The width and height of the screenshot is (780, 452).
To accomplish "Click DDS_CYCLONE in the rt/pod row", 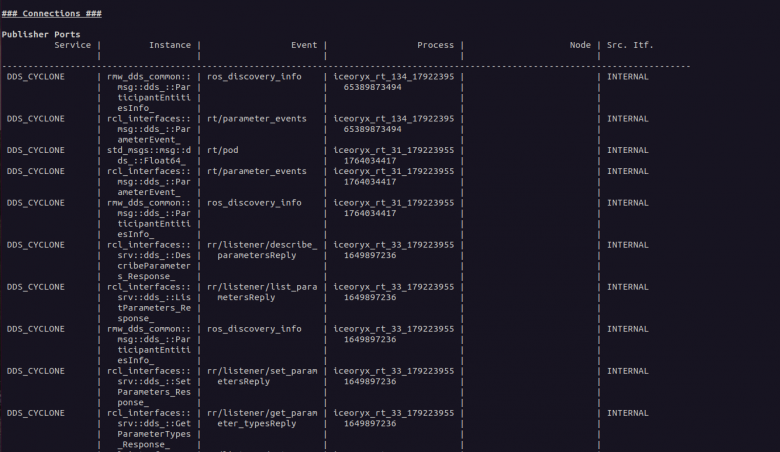I will click(36, 150).
